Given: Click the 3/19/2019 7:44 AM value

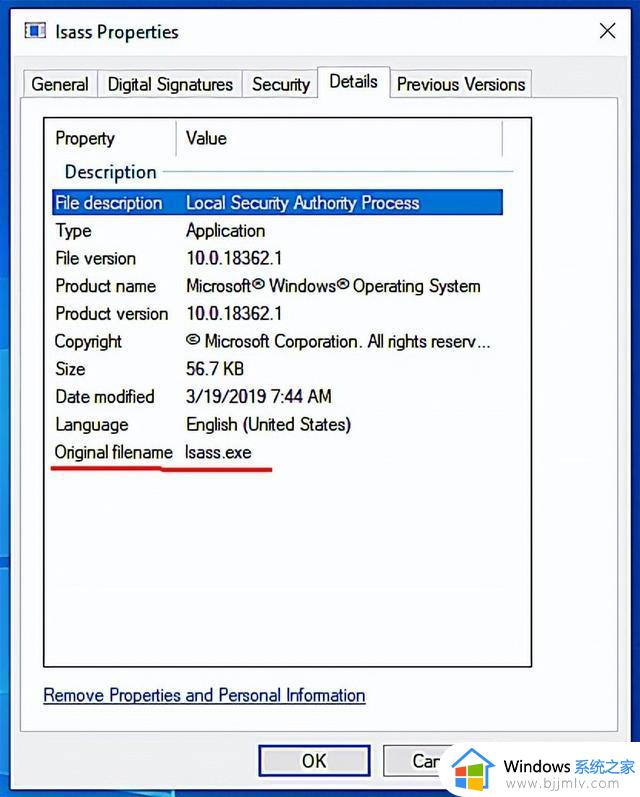Looking at the screenshot, I should 258,396.
